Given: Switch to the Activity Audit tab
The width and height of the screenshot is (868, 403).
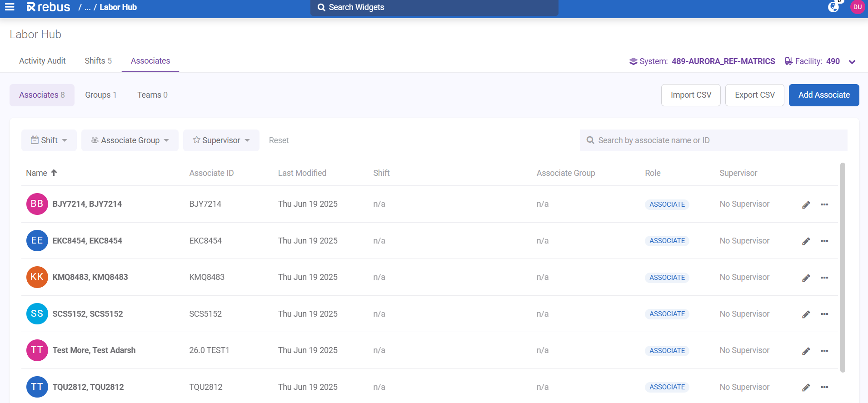Looking at the screenshot, I should pyautogui.click(x=42, y=61).
